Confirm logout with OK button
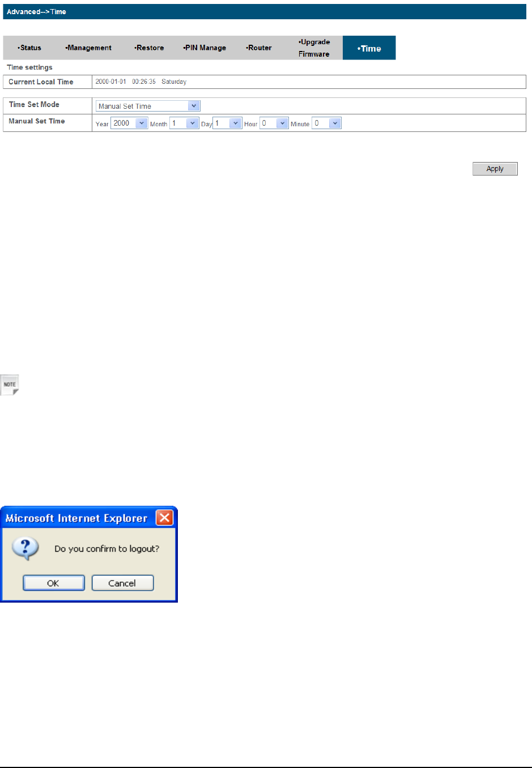Screen dimensions: 532x768 coord(53,583)
